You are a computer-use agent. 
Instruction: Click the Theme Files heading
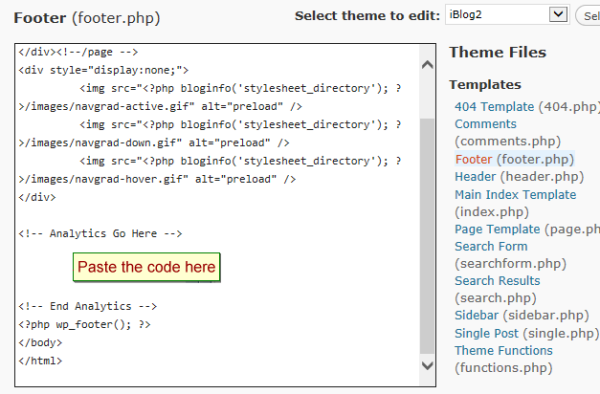[498, 52]
